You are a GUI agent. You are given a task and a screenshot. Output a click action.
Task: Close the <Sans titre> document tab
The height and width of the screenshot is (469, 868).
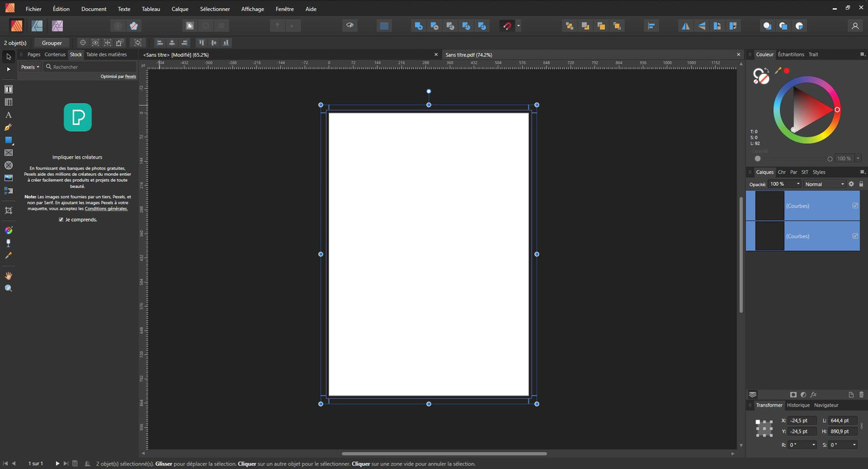(436, 54)
